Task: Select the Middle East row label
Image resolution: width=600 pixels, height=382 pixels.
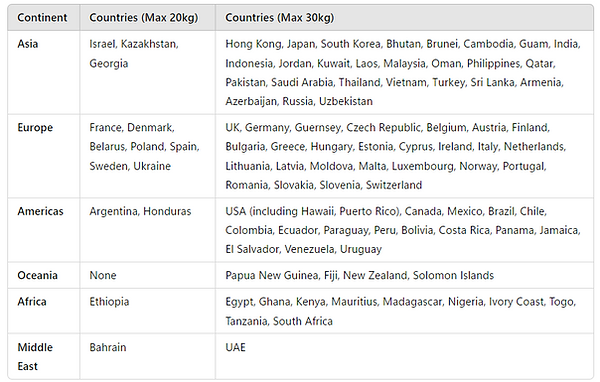Action: 35,357
